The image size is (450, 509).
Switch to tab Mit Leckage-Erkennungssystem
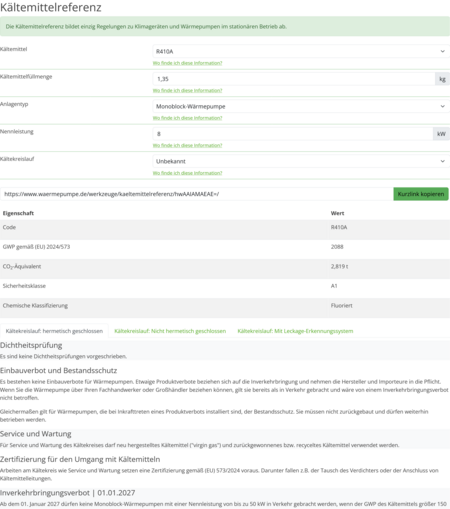click(295, 331)
